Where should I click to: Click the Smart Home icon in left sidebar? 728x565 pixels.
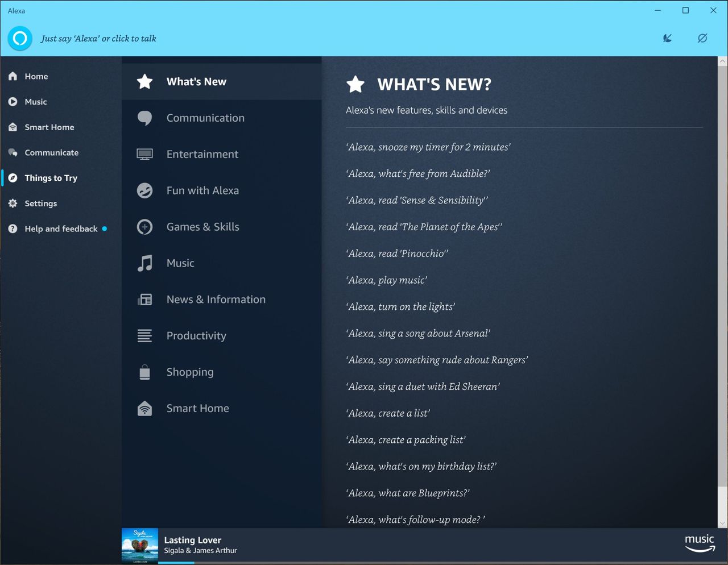click(13, 127)
